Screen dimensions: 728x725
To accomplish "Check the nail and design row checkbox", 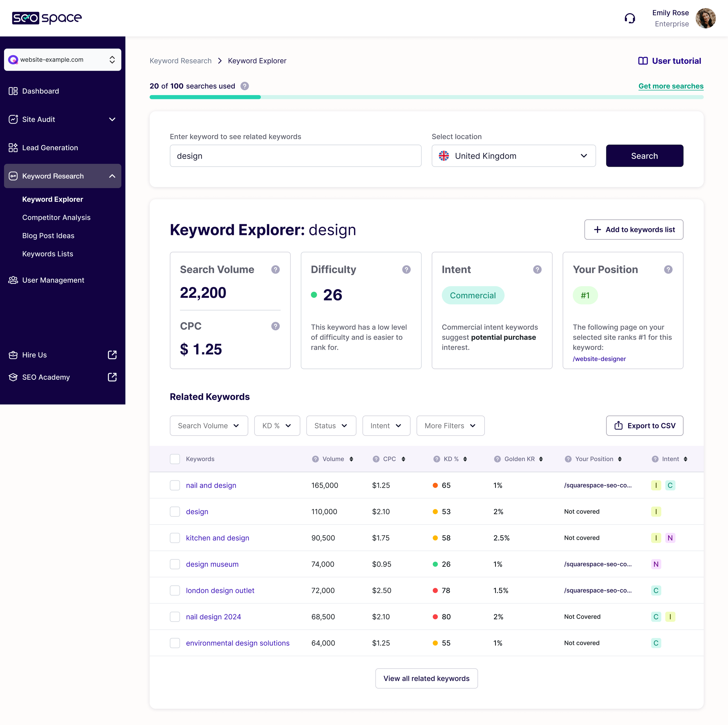I will click(175, 485).
